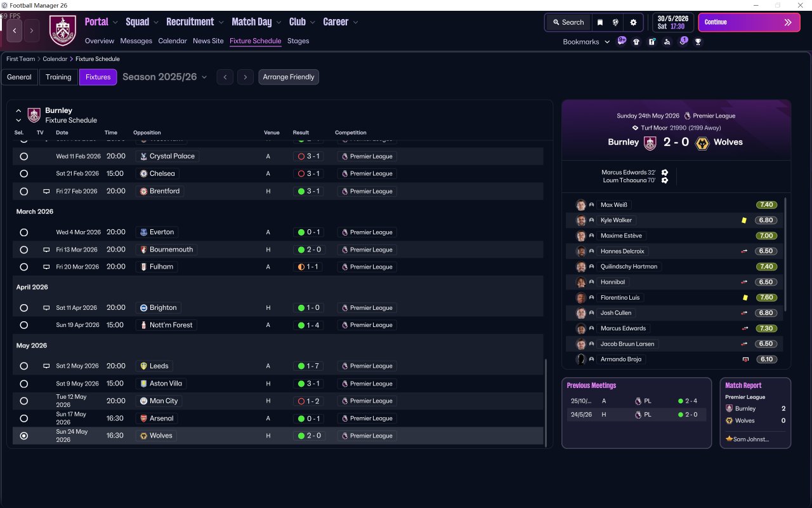Open the report bookmark icon with teal dot
Screen dimensions: 812x508
pos(652,42)
